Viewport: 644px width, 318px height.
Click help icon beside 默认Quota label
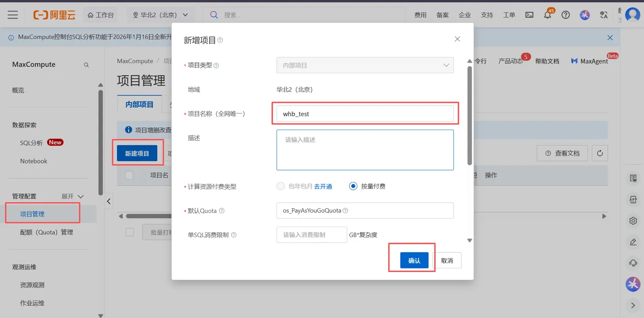click(x=222, y=211)
